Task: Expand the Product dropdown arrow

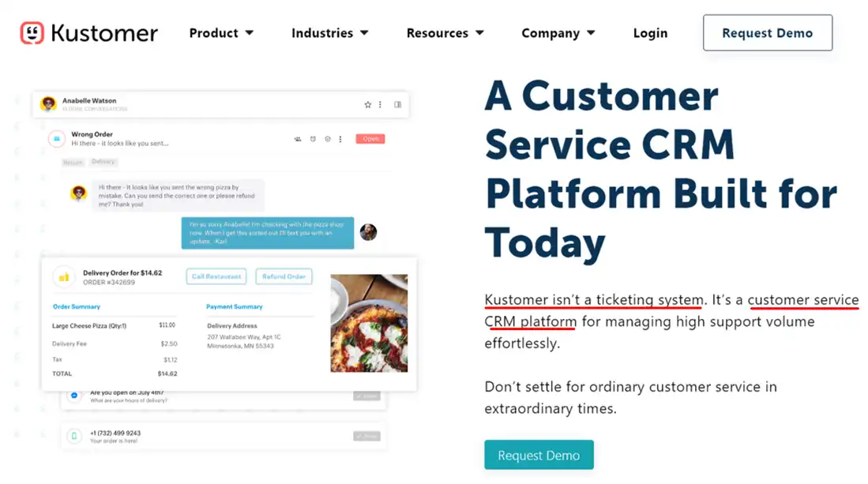Action: click(250, 33)
